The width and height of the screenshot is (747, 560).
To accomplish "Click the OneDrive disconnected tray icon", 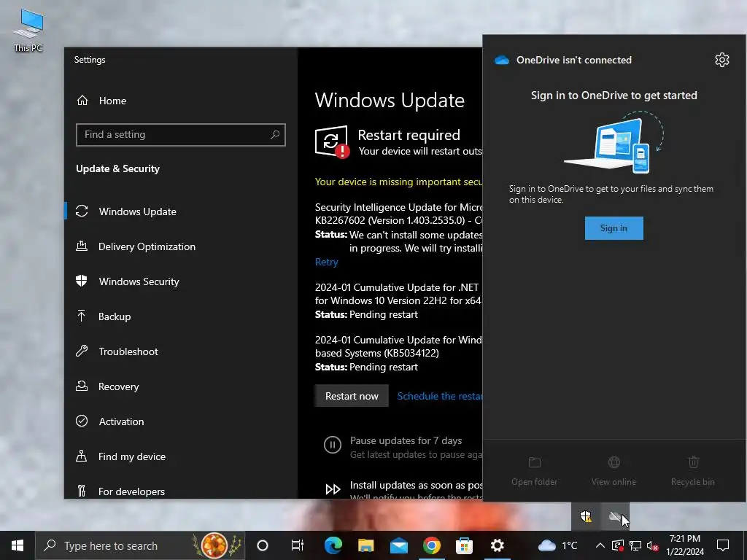I will click(x=614, y=517).
